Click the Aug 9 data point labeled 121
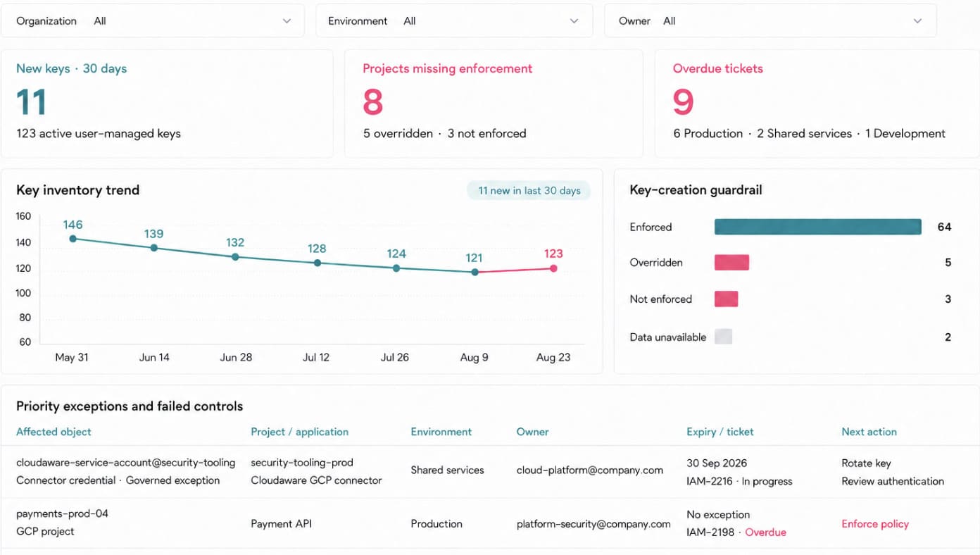This screenshot has width=980, height=555. click(475, 272)
